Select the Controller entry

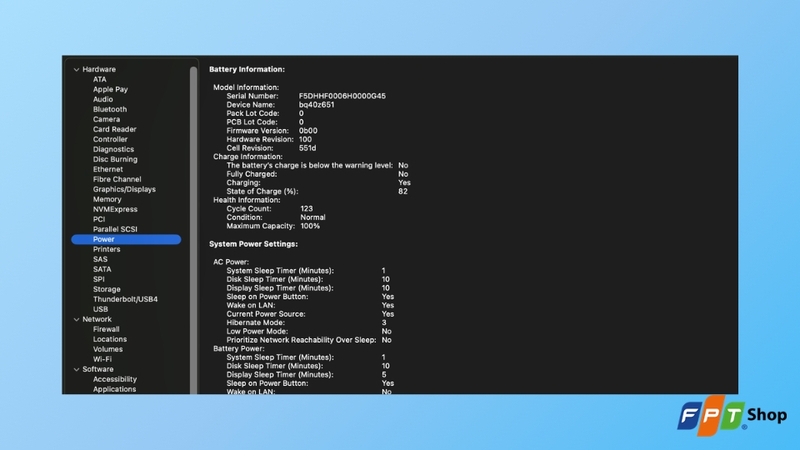tap(110, 139)
